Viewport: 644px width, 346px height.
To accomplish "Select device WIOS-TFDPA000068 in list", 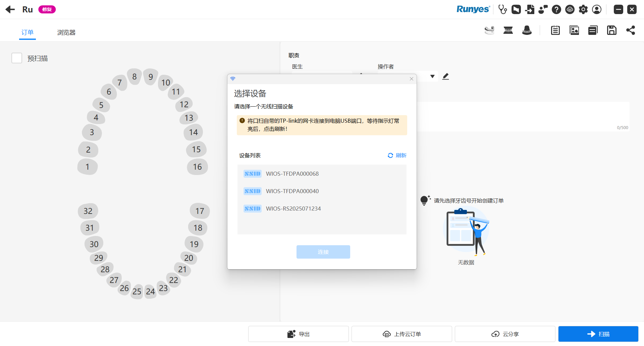I will click(292, 174).
